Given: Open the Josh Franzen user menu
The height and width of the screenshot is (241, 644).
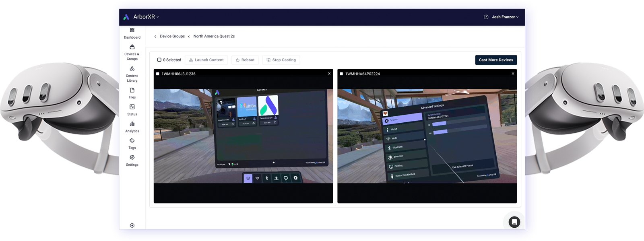Looking at the screenshot, I should coord(505,17).
